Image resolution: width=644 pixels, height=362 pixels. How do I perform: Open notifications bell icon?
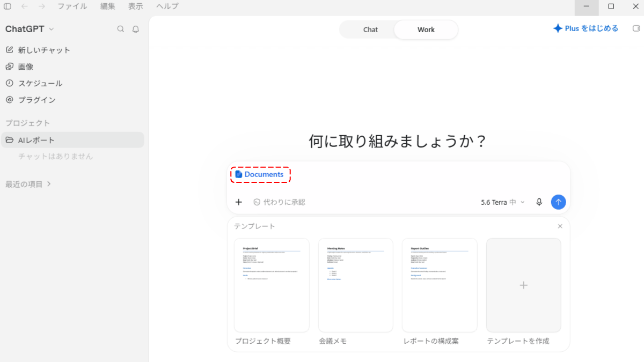(136, 29)
